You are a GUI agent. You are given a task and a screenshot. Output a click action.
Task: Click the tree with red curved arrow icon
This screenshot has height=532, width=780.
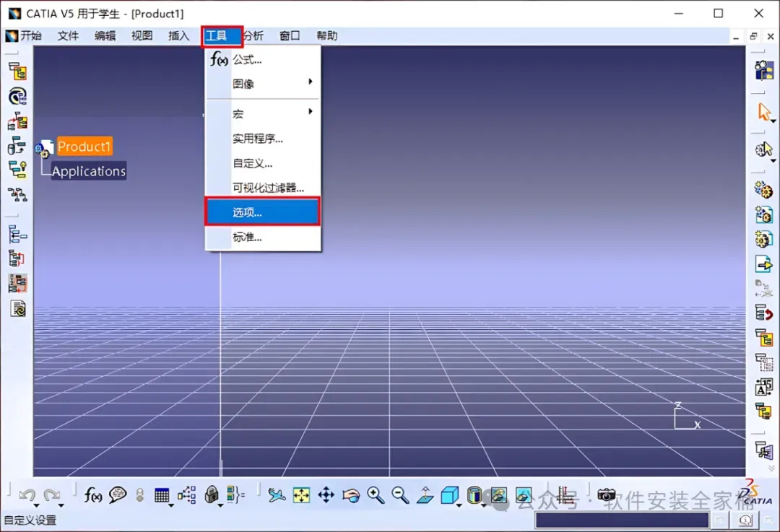pos(763,313)
